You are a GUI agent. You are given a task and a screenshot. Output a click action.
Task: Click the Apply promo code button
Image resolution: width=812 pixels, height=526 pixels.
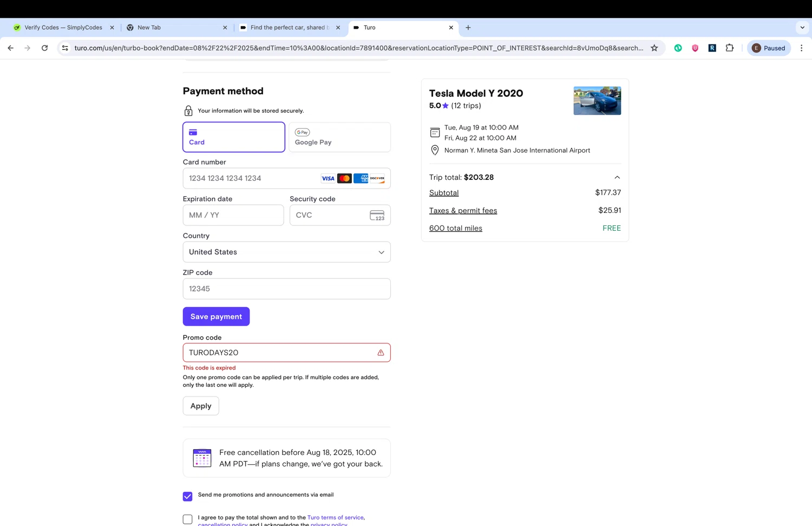point(201,406)
